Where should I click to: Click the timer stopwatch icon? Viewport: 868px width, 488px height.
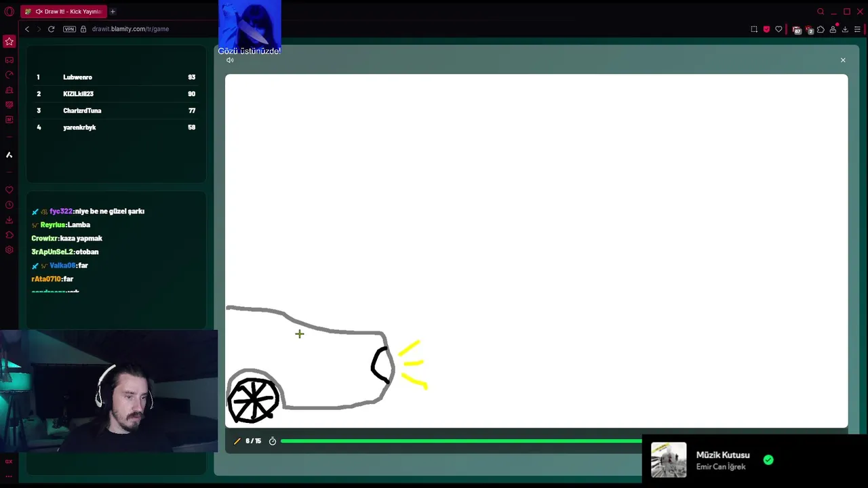[273, 441]
